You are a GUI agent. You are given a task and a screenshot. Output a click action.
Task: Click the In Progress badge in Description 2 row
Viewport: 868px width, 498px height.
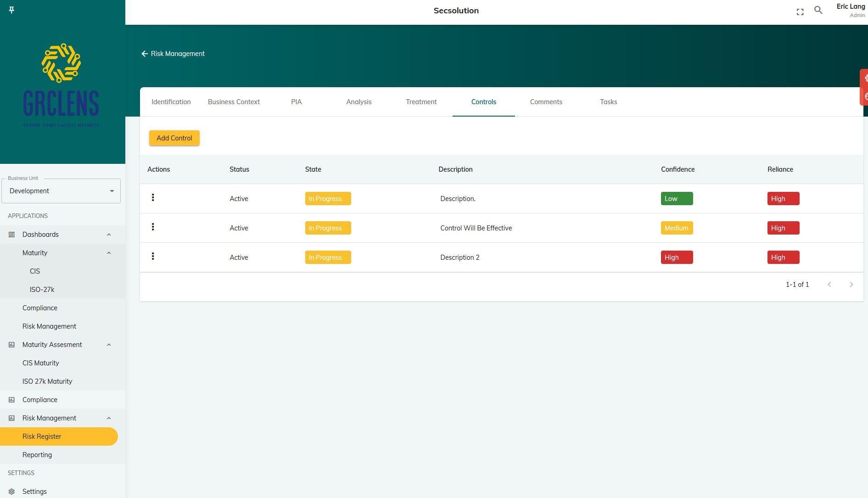(328, 257)
